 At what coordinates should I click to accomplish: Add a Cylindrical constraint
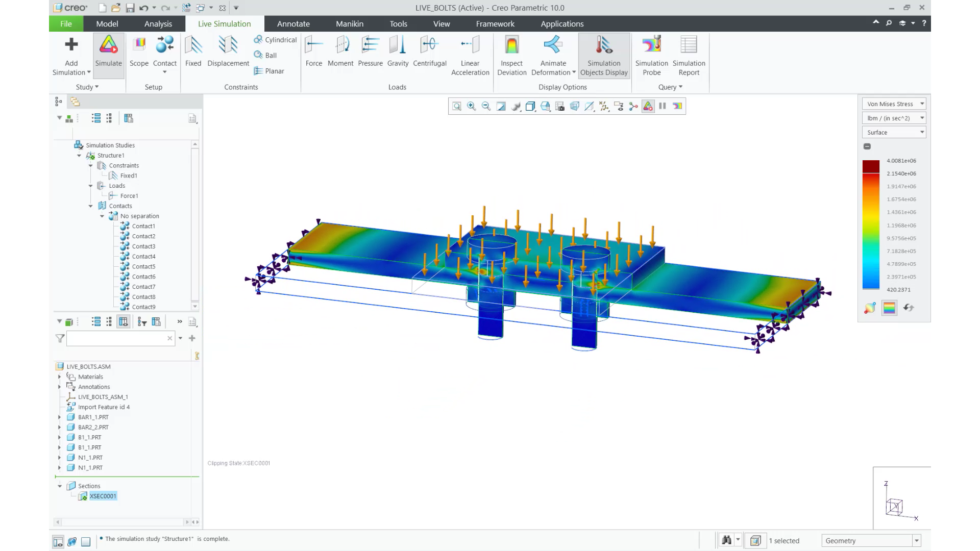tap(275, 40)
